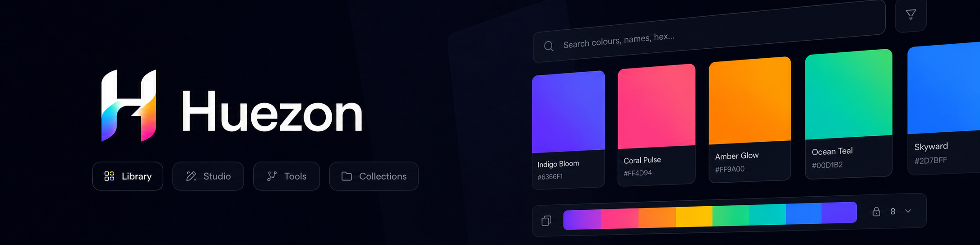Go to the Collections tab
The image size is (980, 245).
point(374,176)
